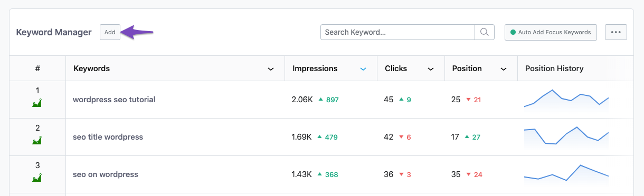
Task: Click the position value 35
Action: [456, 174]
